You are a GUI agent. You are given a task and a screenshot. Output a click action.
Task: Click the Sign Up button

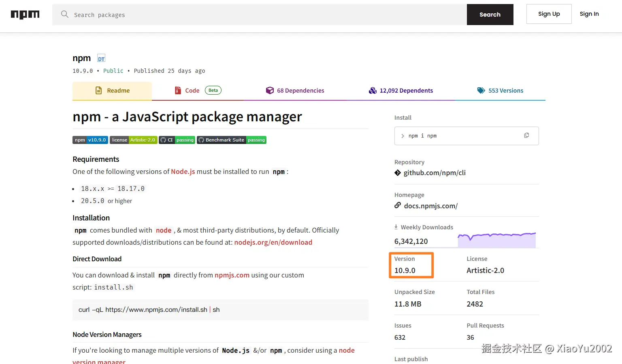coord(549,14)
